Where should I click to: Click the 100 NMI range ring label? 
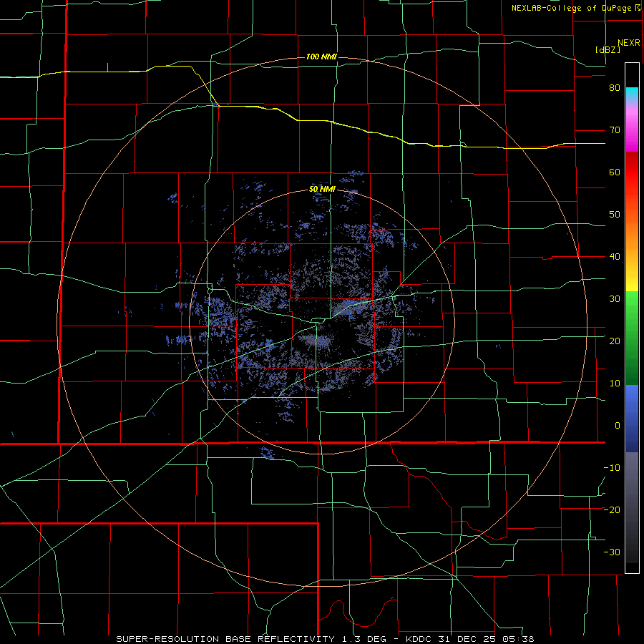321,57
